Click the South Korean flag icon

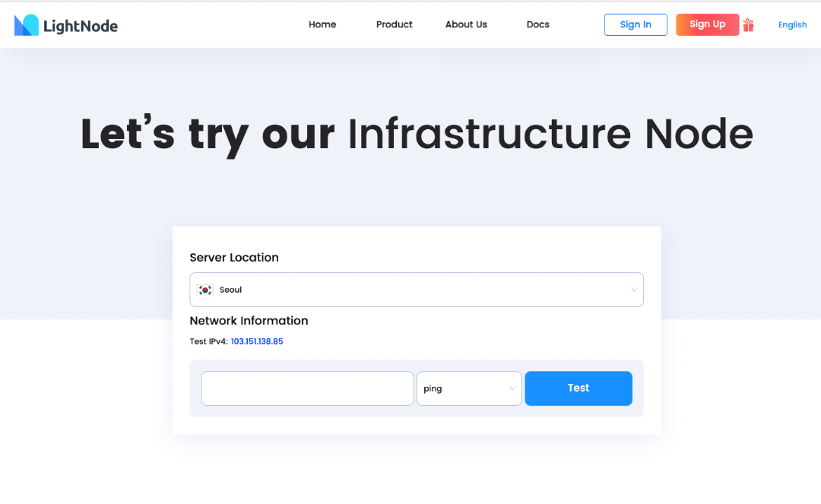click(205, 289)
